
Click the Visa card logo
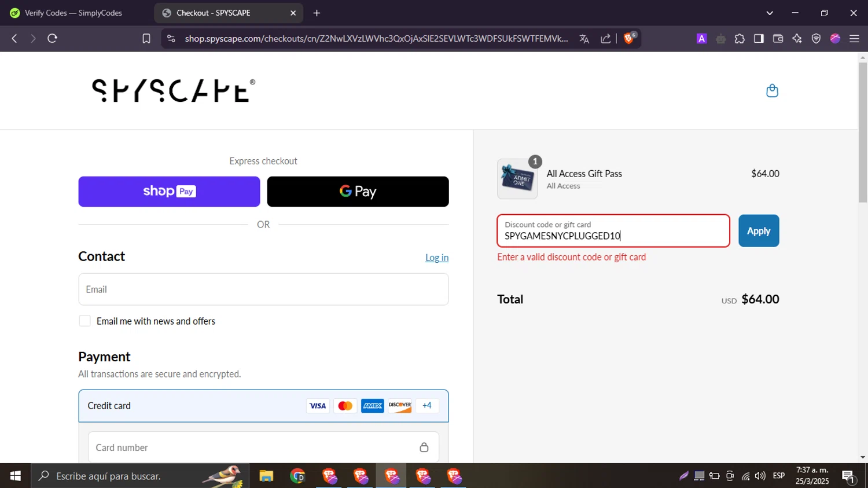coord(318,406)
